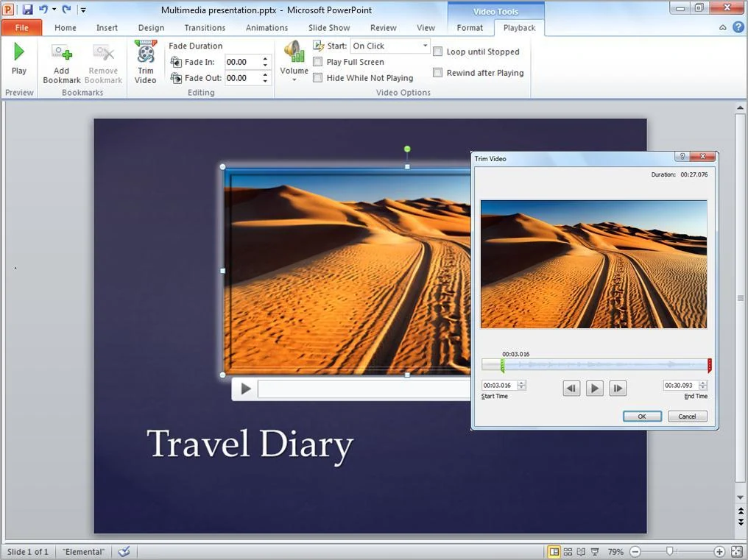This screenshot has width=748, height=560.
Task: Expand the Volume dropdown arrow
Action: pyautogui.click(x=294, y=79)
